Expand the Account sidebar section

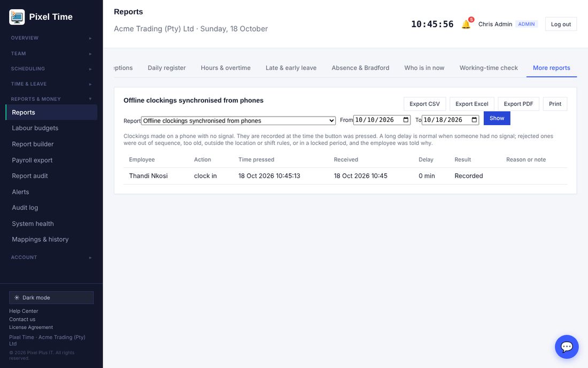point(51,257)
